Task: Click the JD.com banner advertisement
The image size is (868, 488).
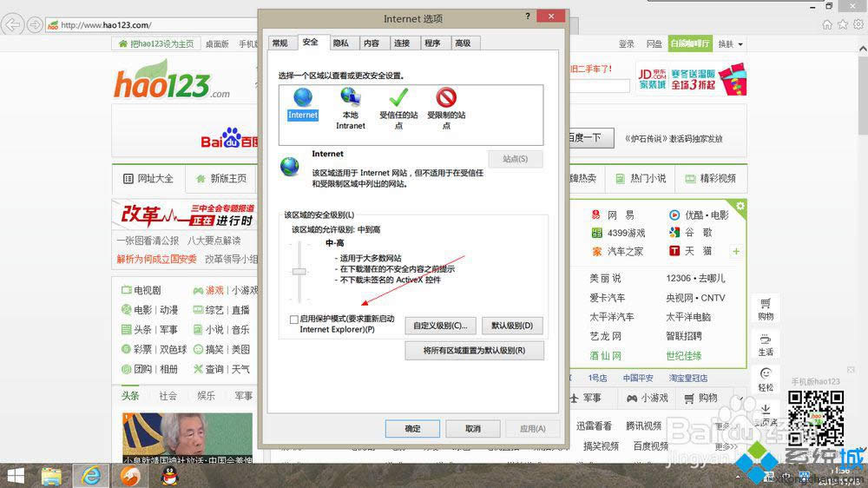Action: tap(692, 79)
